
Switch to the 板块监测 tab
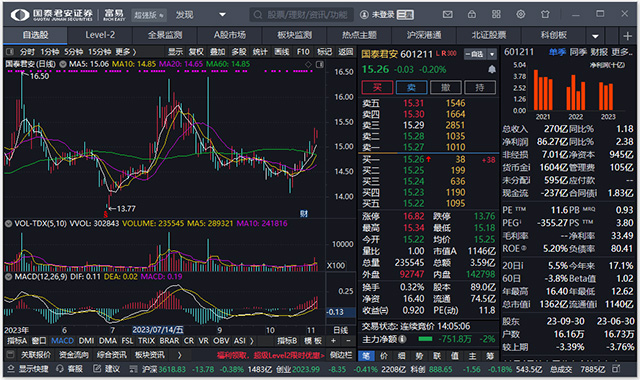pos(294,35)
